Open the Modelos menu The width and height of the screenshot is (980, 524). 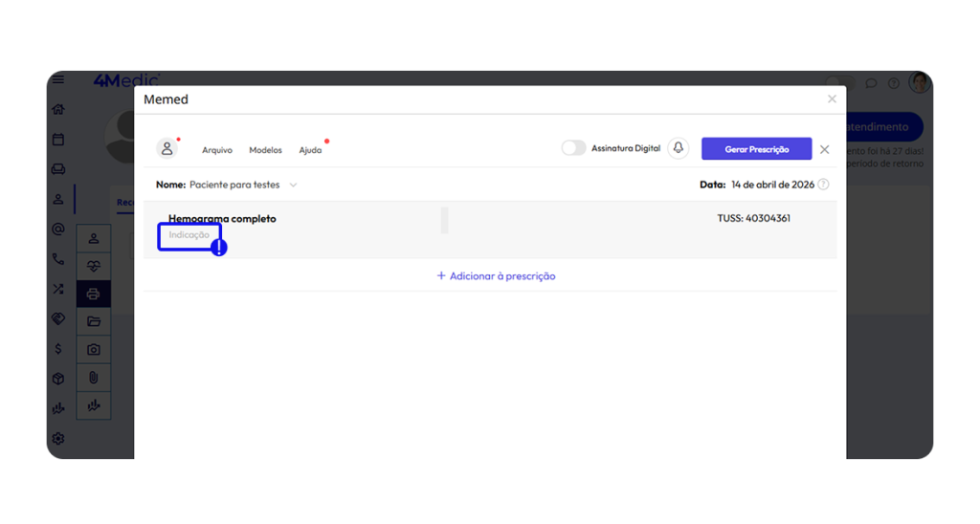(265, 150)
